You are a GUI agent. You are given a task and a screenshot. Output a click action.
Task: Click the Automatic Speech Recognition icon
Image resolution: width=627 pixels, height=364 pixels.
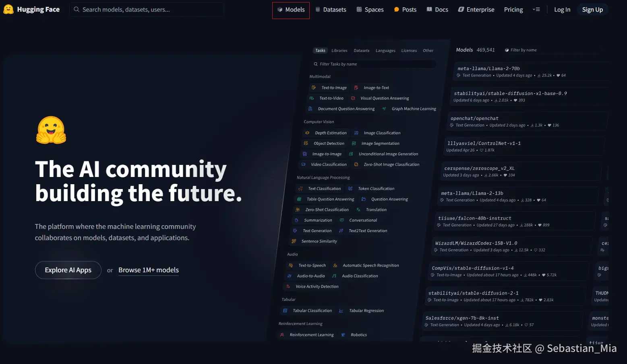pos(335,265)
